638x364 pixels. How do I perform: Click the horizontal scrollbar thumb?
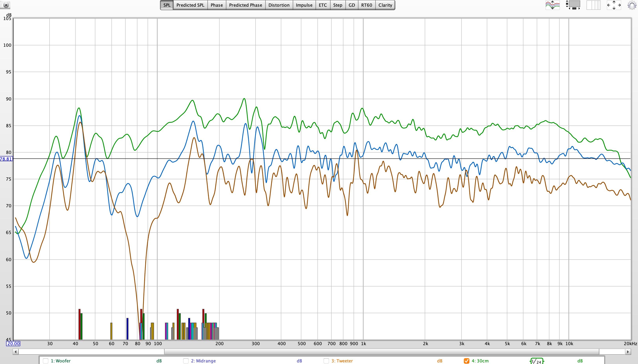tap(382, 352)
